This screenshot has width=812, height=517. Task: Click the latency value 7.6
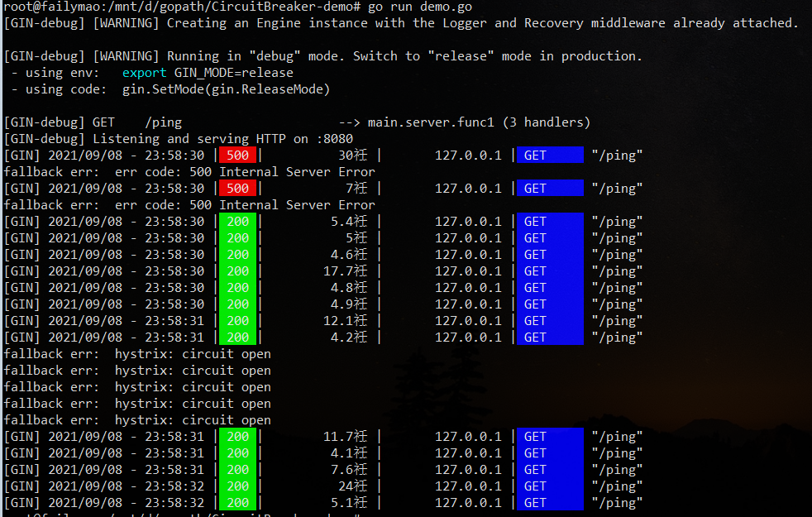click(349, 470)
